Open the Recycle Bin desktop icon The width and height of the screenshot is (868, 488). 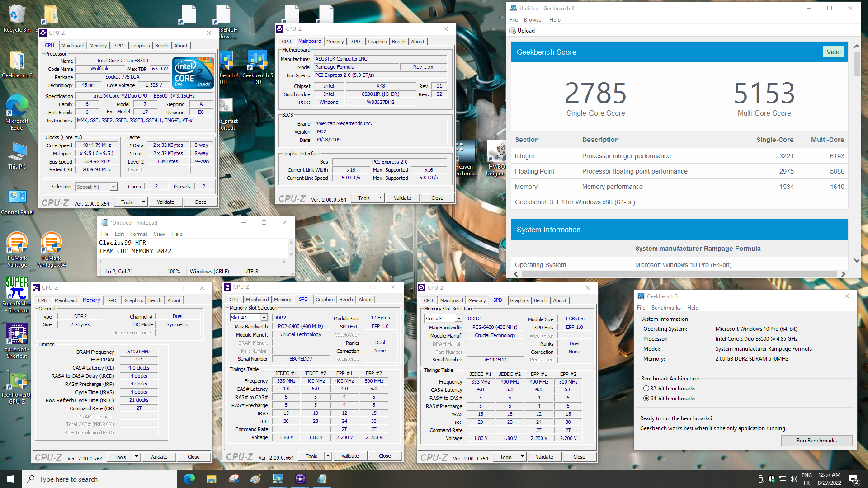click(17, 18)
